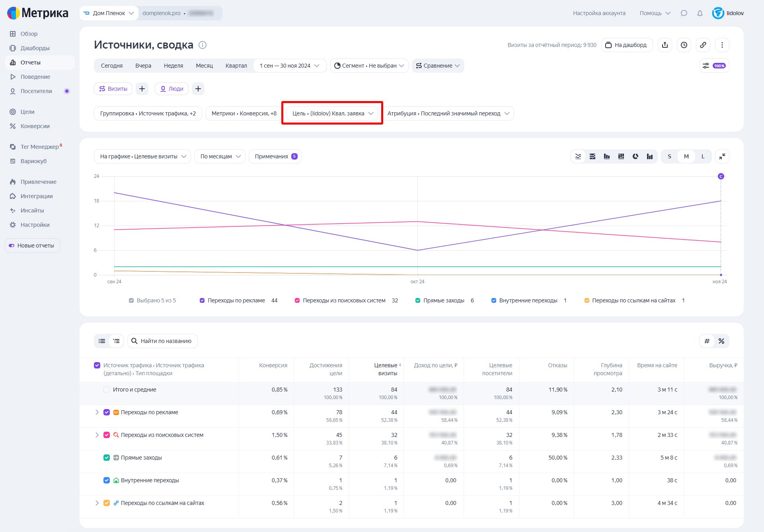The height and width of the screenshot is (532, 764).
Task: Open Конверсии in the sidebar
Action: [x=35, y=126]
